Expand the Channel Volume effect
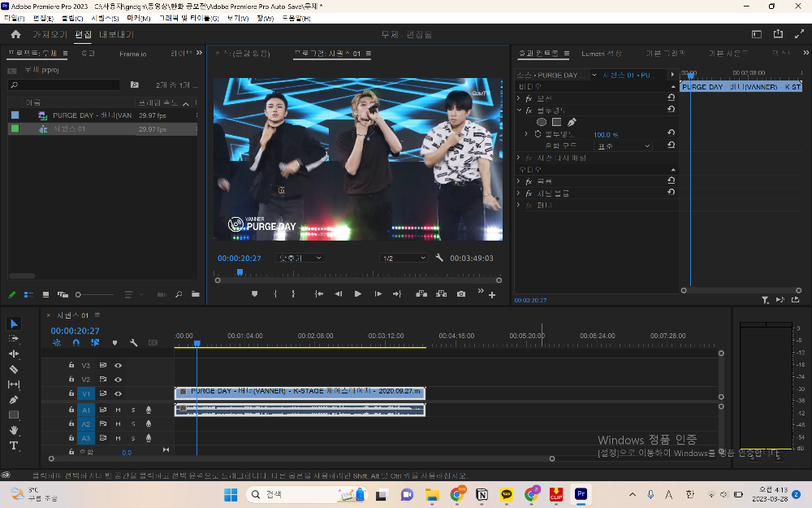This screenshot has width=812, height=508. (518, 193)
